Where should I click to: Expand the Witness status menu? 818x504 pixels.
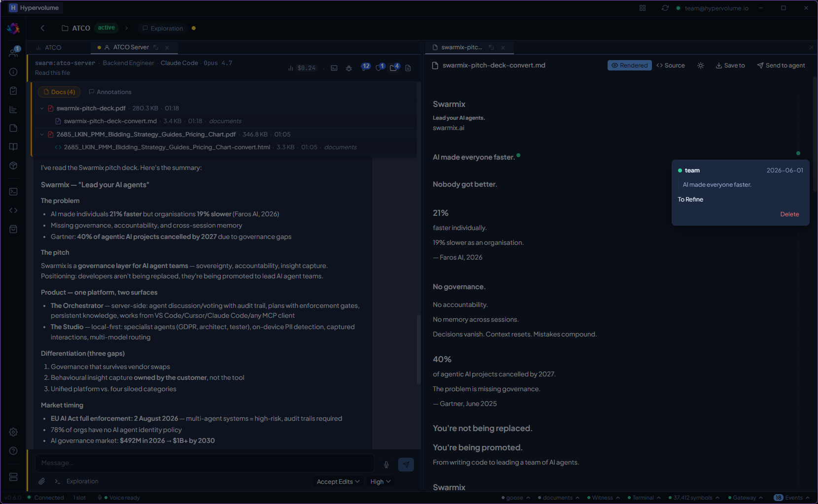(x=603, y=498)
